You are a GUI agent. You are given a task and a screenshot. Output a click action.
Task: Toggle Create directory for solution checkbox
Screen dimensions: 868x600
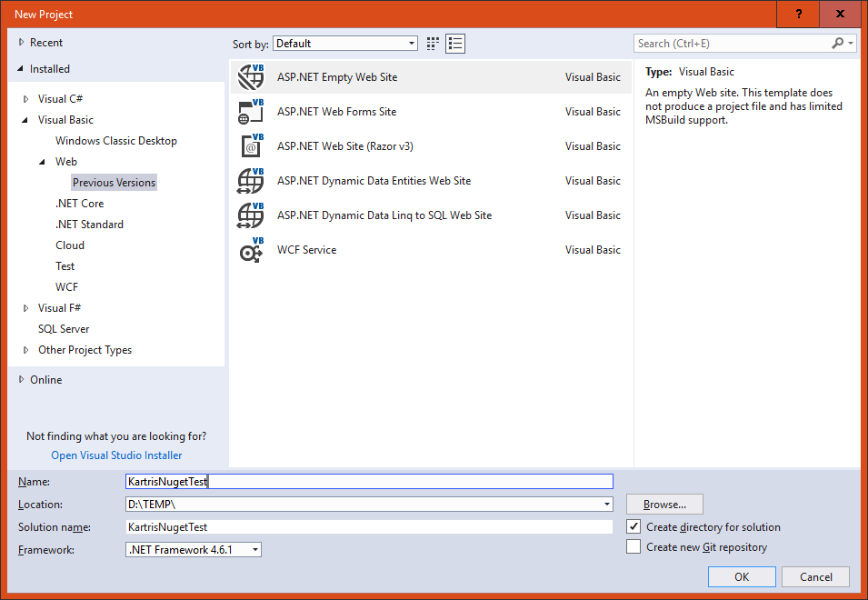634,526
